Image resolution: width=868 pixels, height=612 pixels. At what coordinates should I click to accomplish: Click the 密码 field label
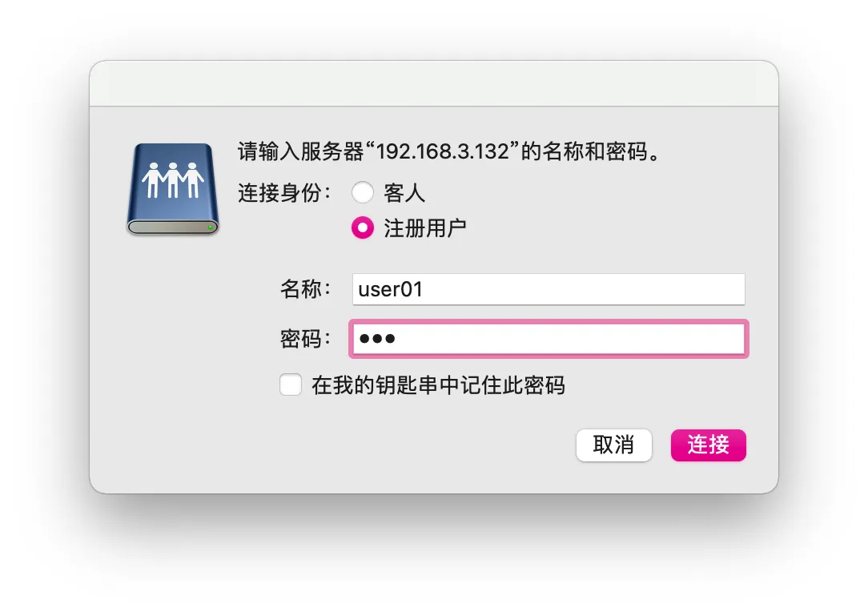306,338
